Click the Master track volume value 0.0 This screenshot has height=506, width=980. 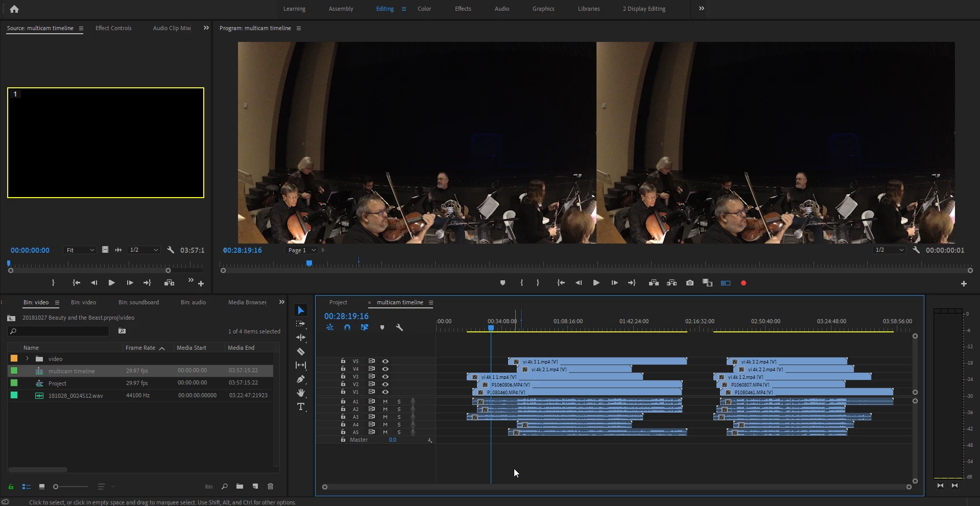pyautogui.click(x=392, y=440)
